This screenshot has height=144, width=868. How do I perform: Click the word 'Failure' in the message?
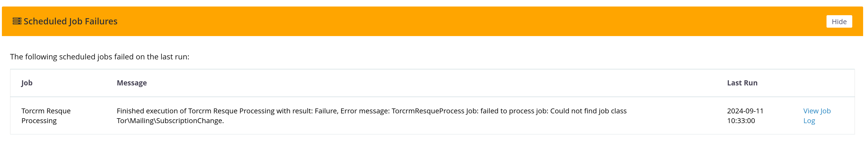[326, 111]
